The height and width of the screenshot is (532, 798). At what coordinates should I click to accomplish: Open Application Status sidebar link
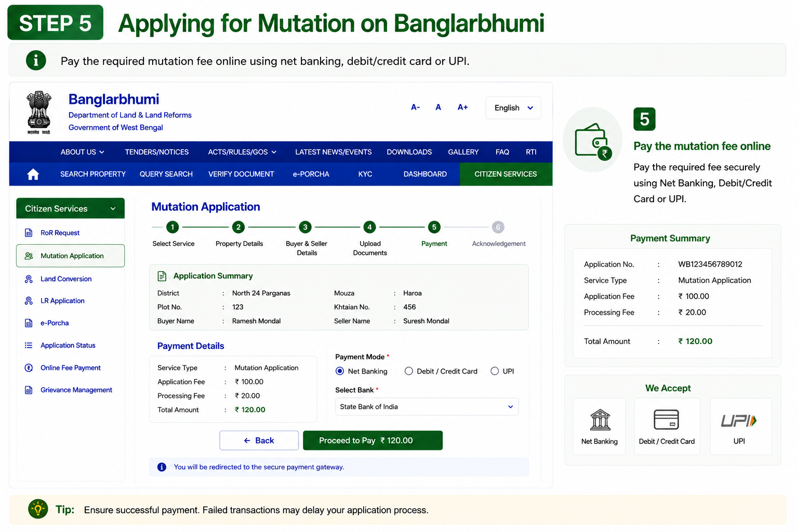coord(68,345)
